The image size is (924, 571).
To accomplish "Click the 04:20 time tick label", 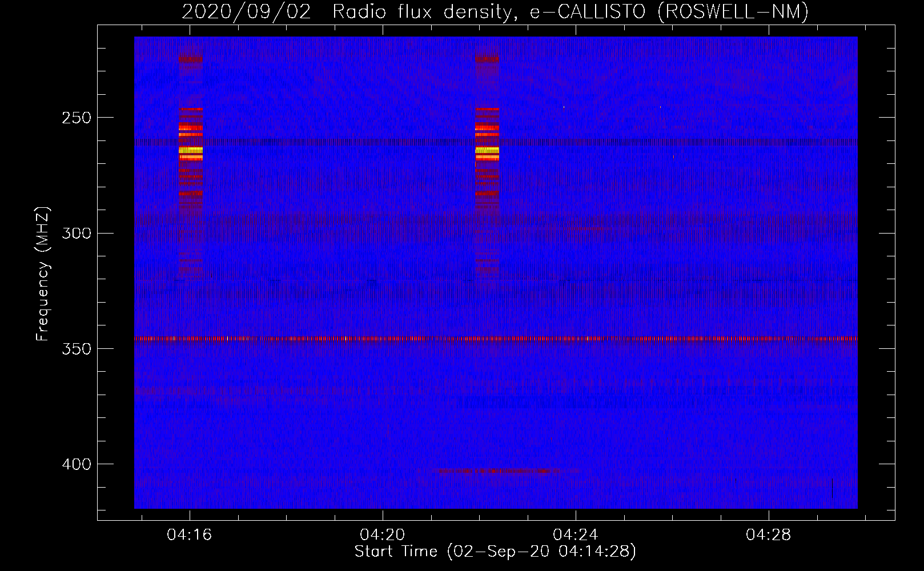I will [x=382, y=534].
